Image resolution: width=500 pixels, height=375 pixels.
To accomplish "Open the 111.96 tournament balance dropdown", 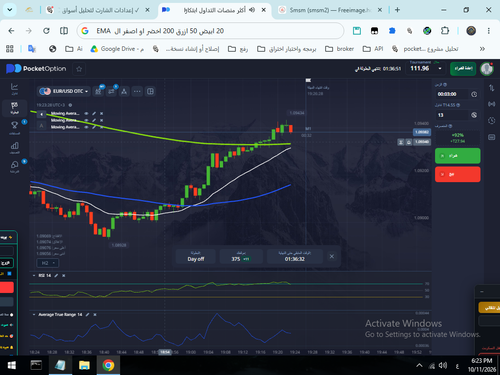I will (426, 68).
